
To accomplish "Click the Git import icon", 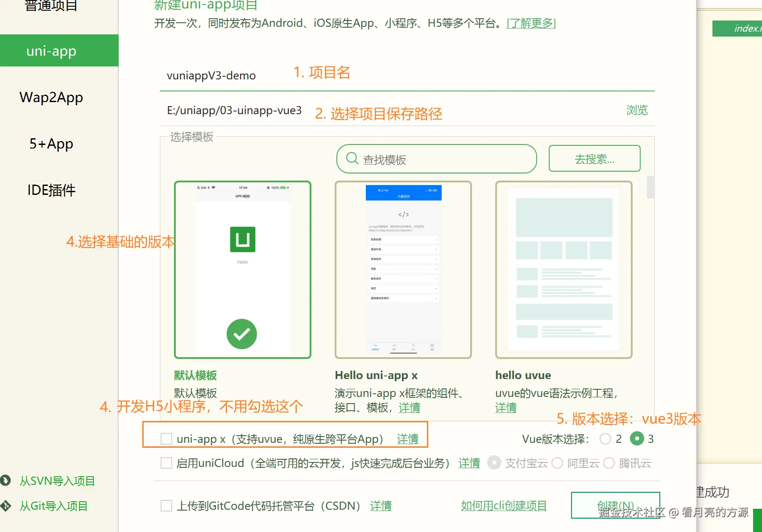I will (5, 506).
